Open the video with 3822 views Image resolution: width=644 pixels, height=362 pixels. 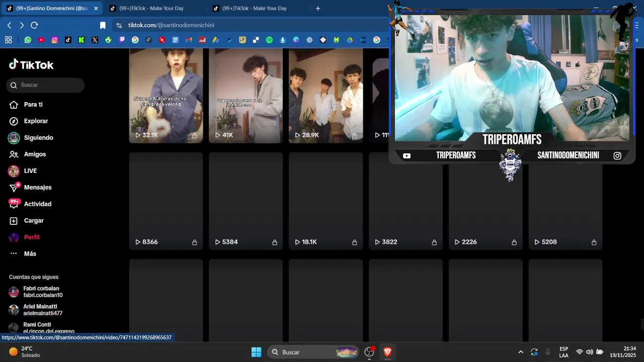coord(406,206)
